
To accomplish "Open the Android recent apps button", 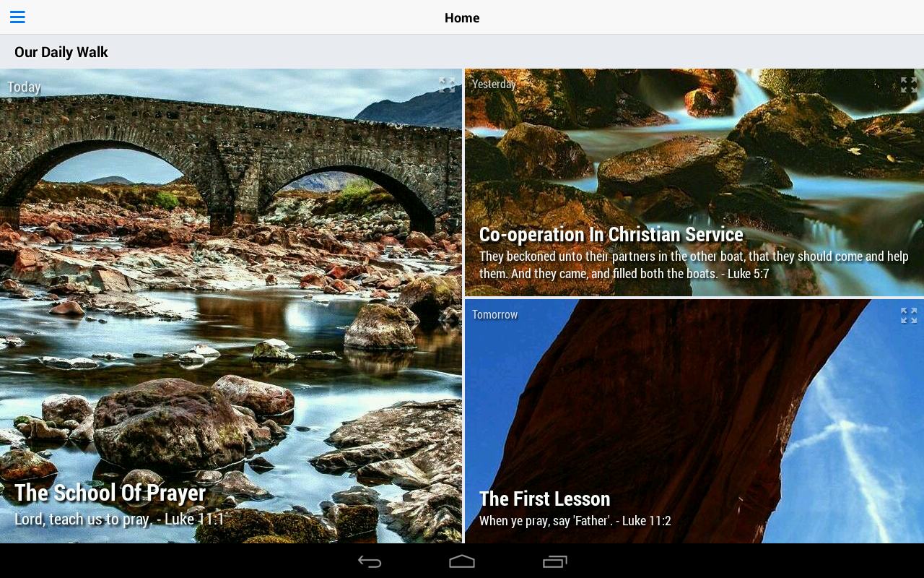I will [x=554, y=561].
